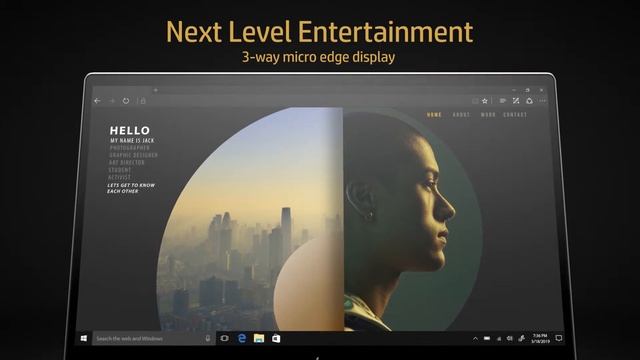Open the WORK page link
Viewport: 640px width, 360px height.
pos(488,115)
